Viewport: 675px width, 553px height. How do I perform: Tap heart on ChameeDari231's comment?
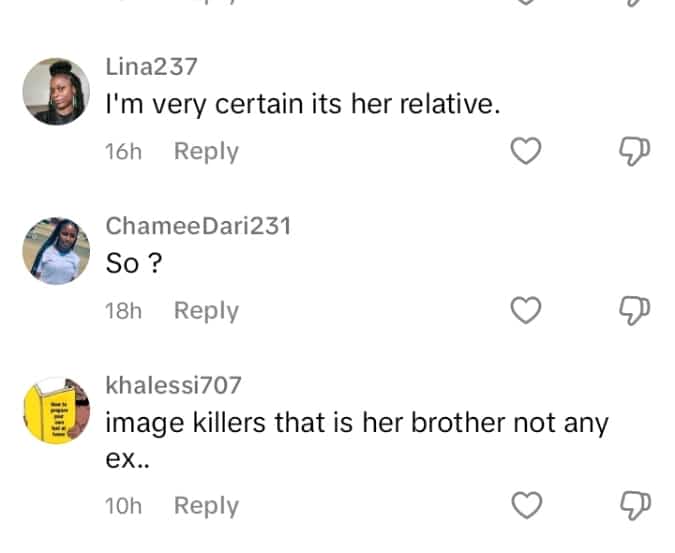tap(526, 311)
